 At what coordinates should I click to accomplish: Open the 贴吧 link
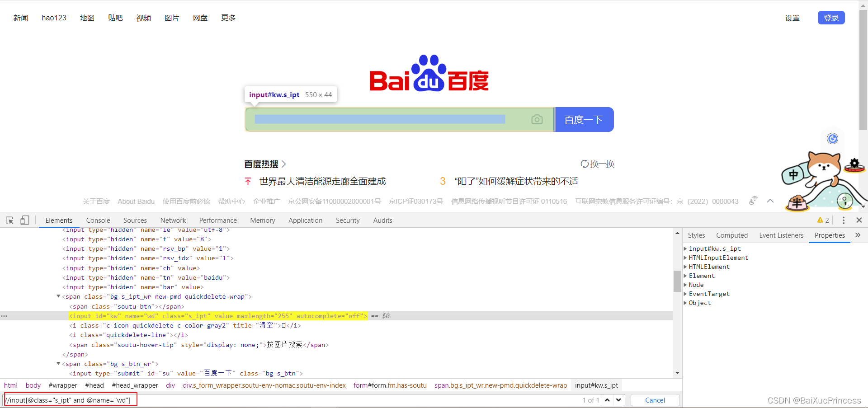tap(115, 18)
